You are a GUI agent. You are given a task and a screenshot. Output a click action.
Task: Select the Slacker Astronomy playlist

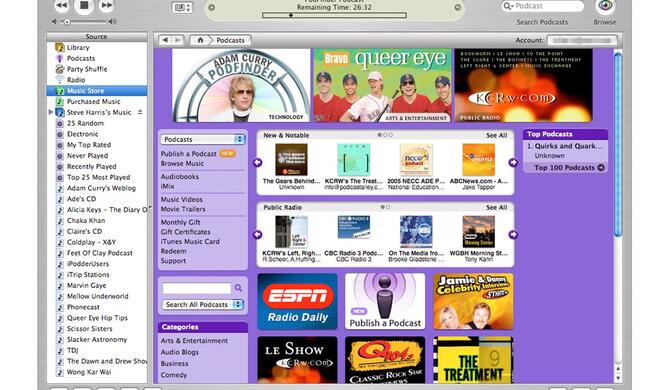tap(97, 340)
